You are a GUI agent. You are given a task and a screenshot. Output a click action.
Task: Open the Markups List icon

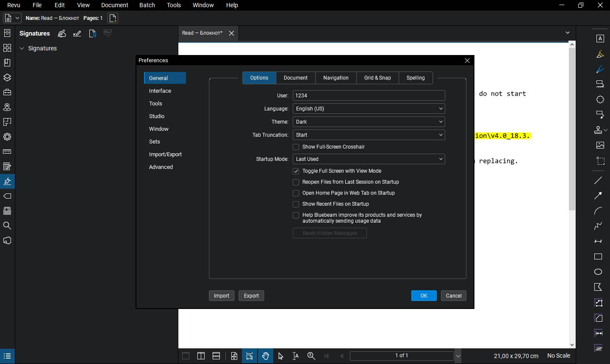pyautogui.click(x=7, y=356)
